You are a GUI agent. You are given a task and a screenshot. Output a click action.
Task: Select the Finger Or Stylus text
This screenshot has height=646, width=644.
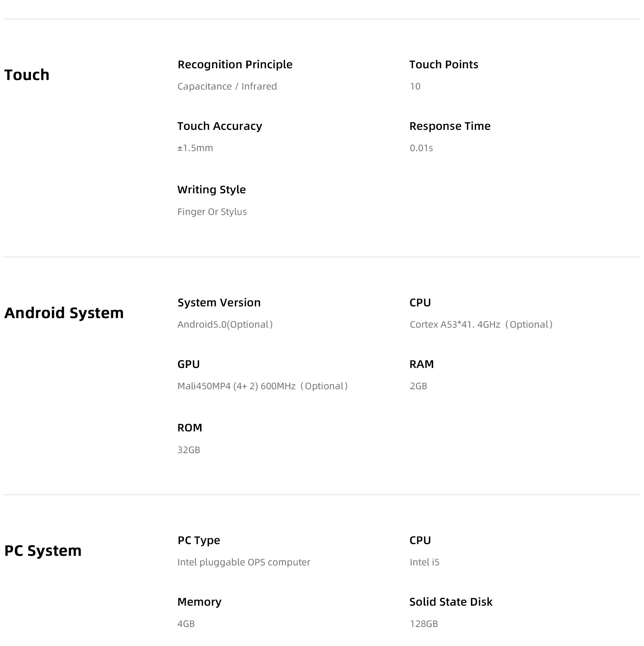click(212, 212)
